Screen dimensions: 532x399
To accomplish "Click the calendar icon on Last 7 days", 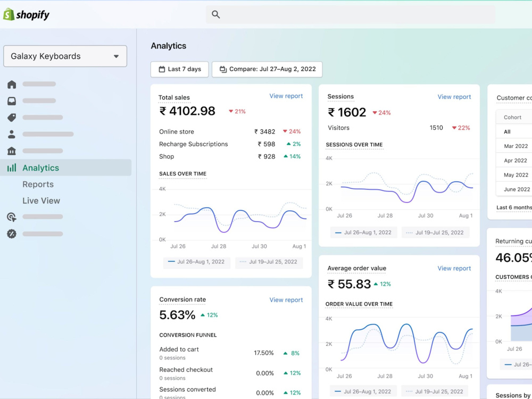I will [x=162, y=69].
